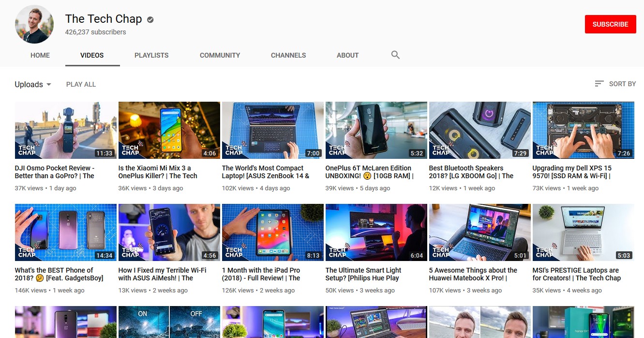Click the Sort By lines icon

599,84
